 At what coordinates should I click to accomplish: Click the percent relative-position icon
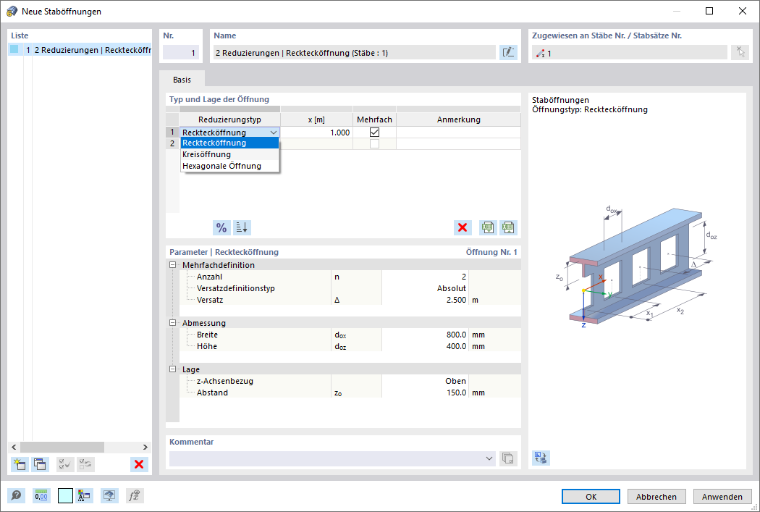(222, 227)
